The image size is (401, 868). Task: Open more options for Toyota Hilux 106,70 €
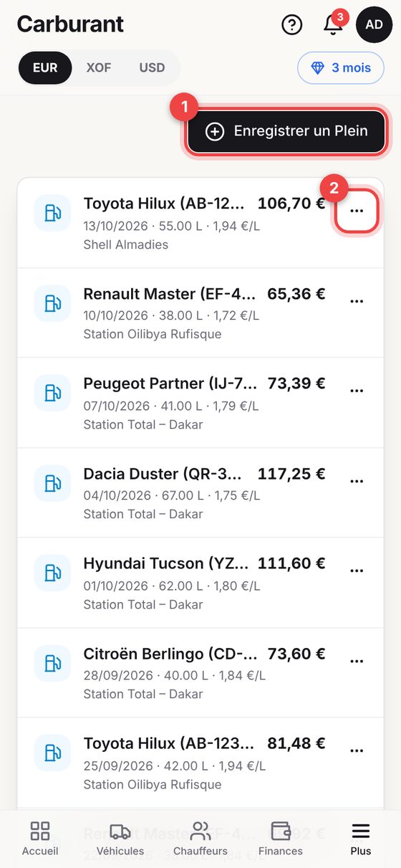click(357, 211)
